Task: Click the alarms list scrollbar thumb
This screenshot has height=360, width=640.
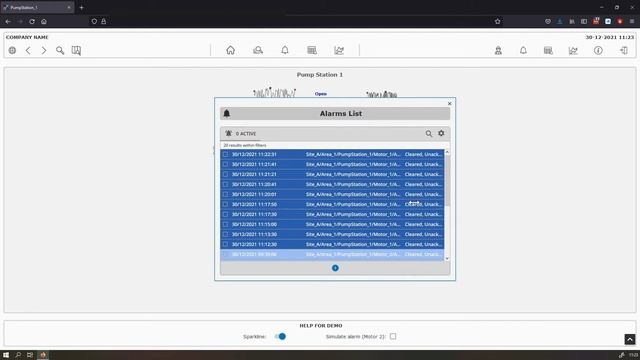Action: [447, 181]
